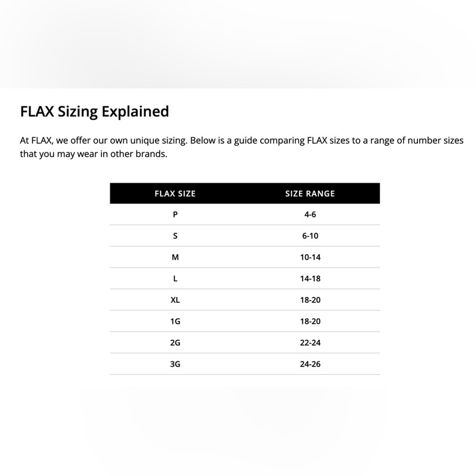Select the 10-14 size range cell
476x476 pixels.
pyautogui.click(x=310, y=257)
